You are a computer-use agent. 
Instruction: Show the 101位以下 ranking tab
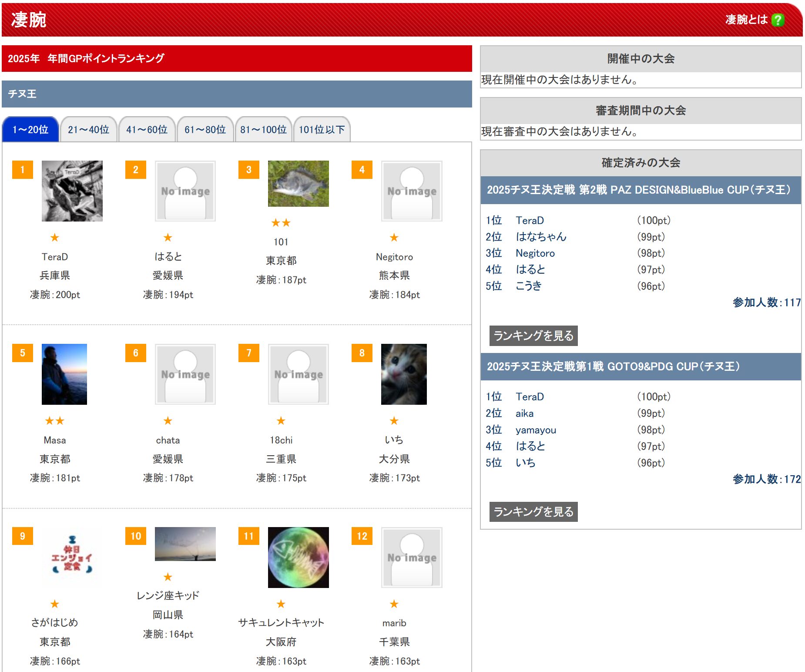322,130
